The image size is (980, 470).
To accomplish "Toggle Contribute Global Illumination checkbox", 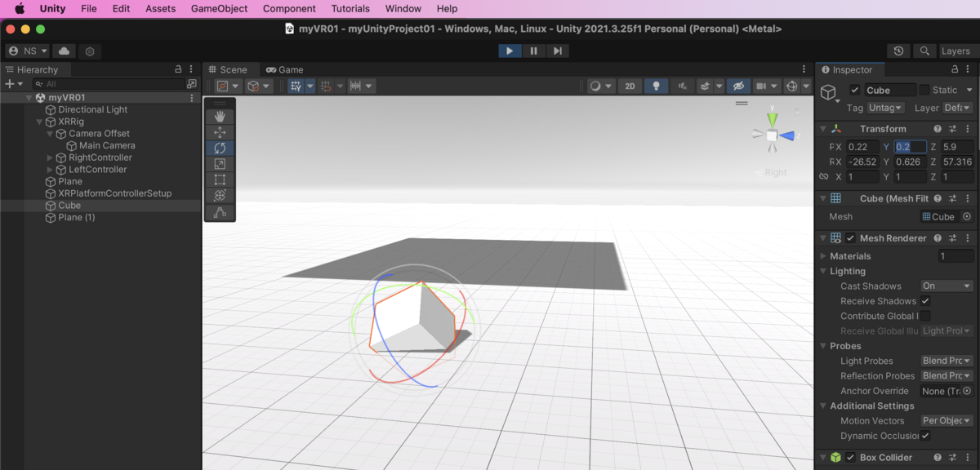I will (925, 316).
